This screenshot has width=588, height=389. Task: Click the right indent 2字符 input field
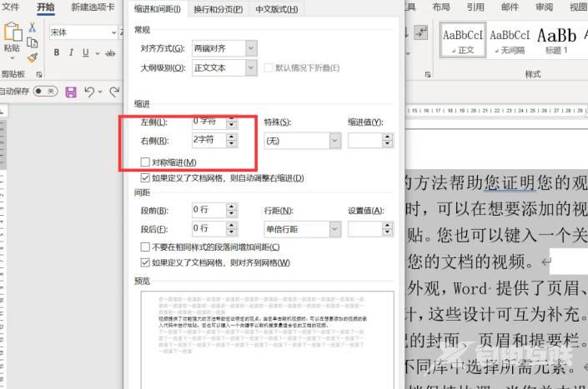point(209,140)
